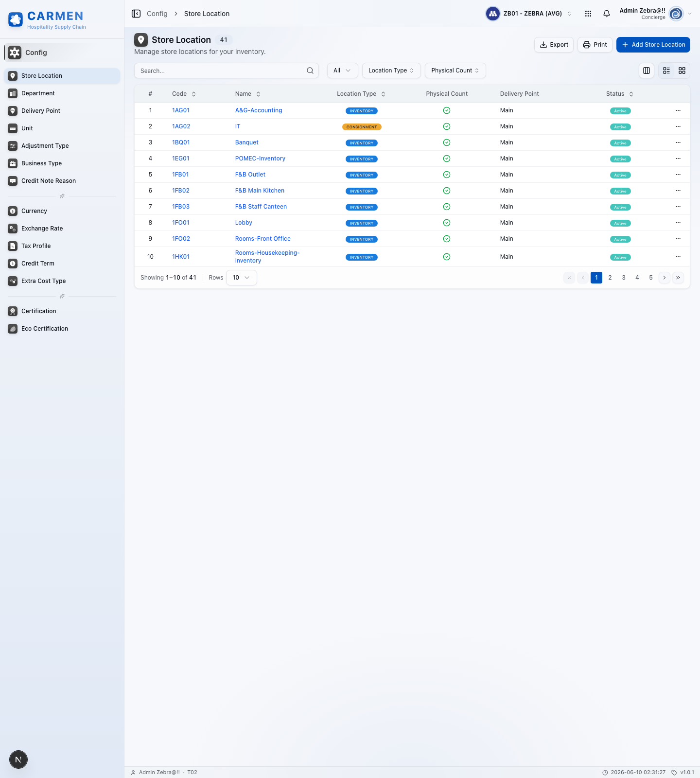Click Department sidebar icon
Viewport: 700px width, 778px height.
click(x=13, y=93)
